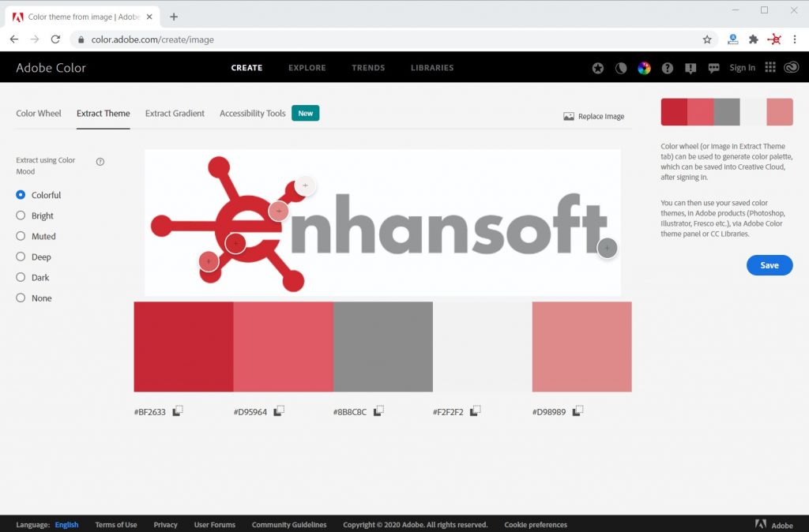The width and height of the screenshot is (809, 532).
Task: Go back to previous page
Action: click(x=14, y=39)
